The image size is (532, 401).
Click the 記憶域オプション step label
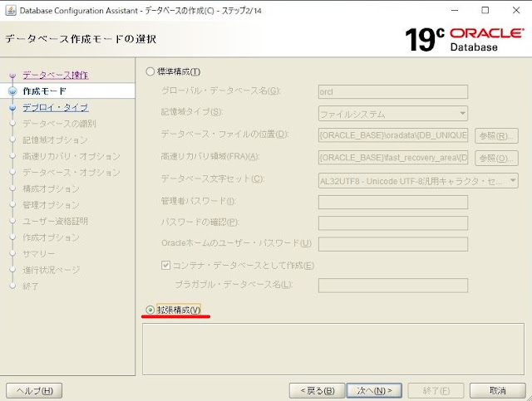(x=56, y=140)
